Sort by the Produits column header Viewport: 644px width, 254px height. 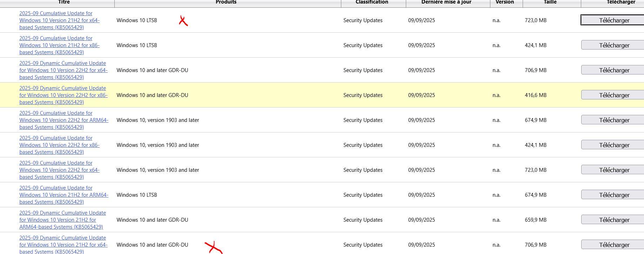tap(226, 2)
